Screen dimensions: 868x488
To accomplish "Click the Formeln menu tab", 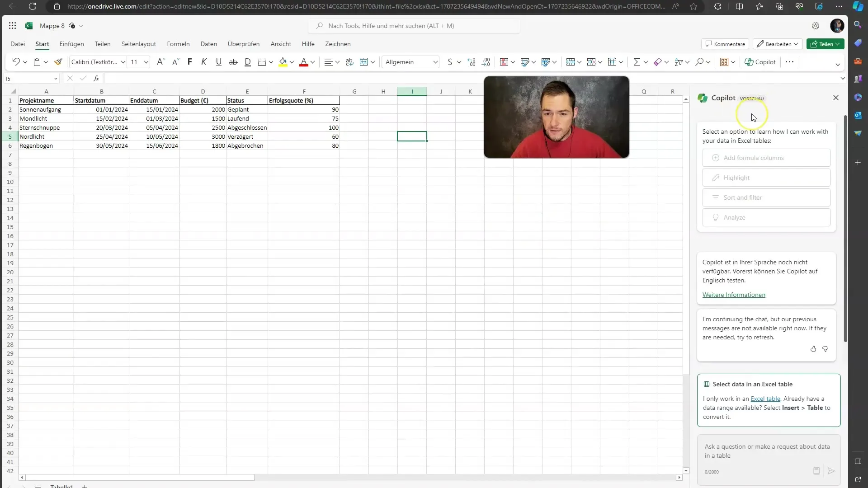I will tap(178, 43).
